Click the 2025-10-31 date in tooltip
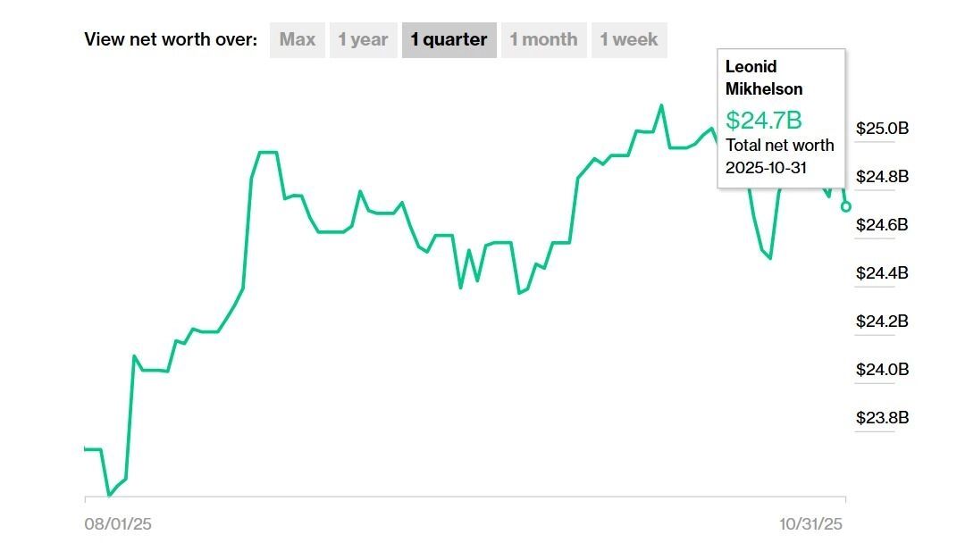965x560 pixels. tap(766, 167)
